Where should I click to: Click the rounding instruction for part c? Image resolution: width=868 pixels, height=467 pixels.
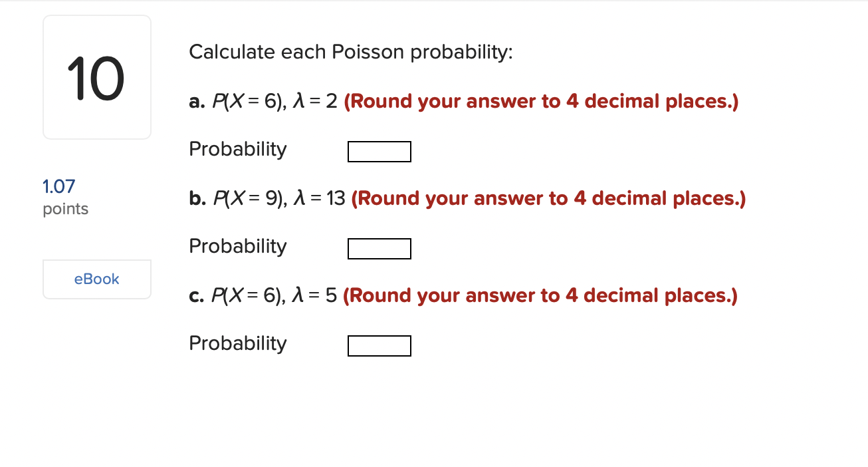coord(540,295)
